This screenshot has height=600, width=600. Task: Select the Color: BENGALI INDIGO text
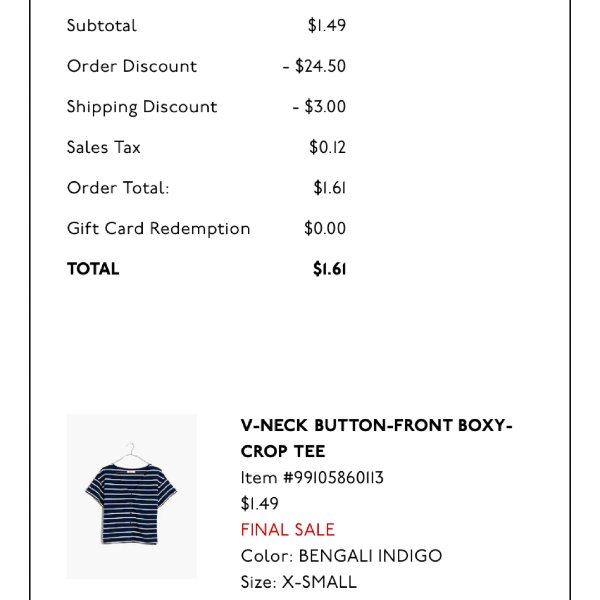click(341, 556)
